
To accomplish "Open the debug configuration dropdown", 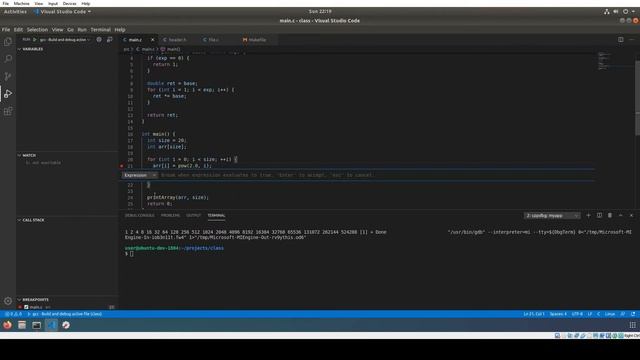I will click(64, 40).
